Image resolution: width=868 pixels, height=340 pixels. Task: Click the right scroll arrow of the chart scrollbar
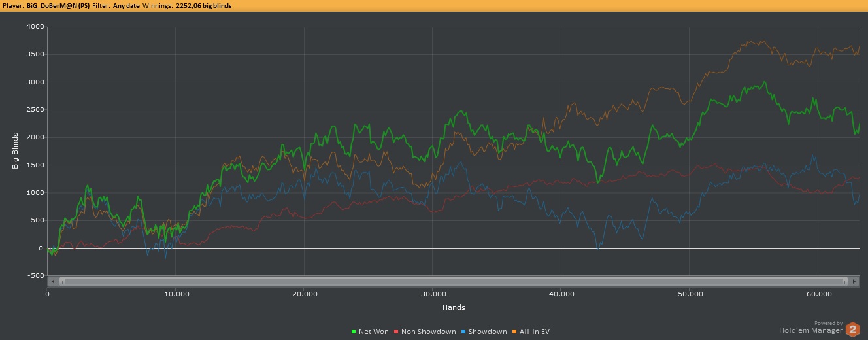pyautogui.click(x=854, y=282)
